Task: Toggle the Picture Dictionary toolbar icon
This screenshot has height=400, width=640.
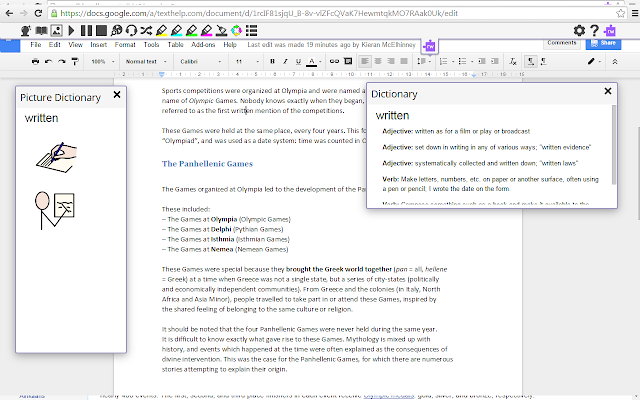Action: tap(56, 31)
